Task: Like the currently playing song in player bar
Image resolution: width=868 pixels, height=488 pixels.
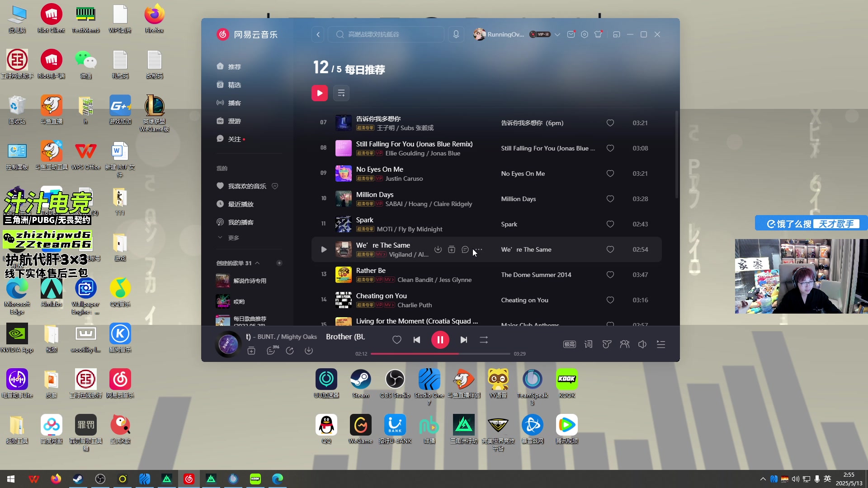Action: pos(397,340)
